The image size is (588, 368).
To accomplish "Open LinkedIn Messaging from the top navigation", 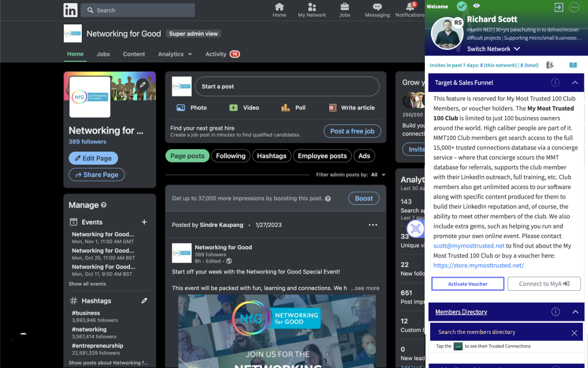I will (x=377, y=10).
